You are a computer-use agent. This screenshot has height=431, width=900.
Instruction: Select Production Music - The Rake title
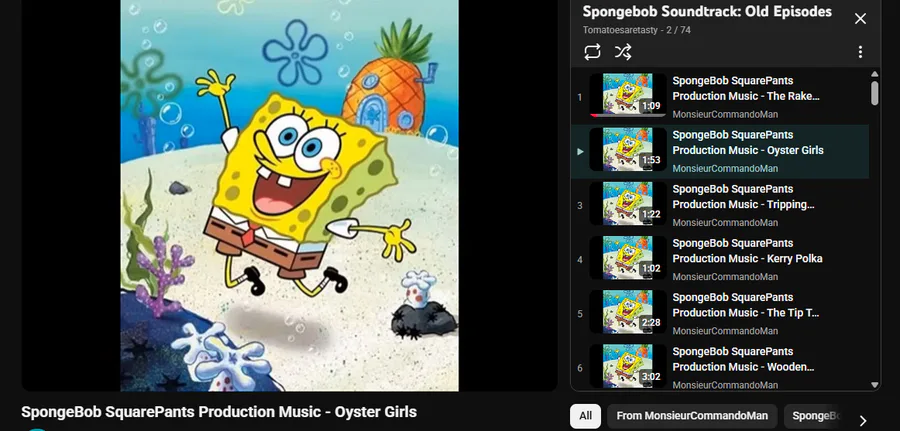pos(746,88)
